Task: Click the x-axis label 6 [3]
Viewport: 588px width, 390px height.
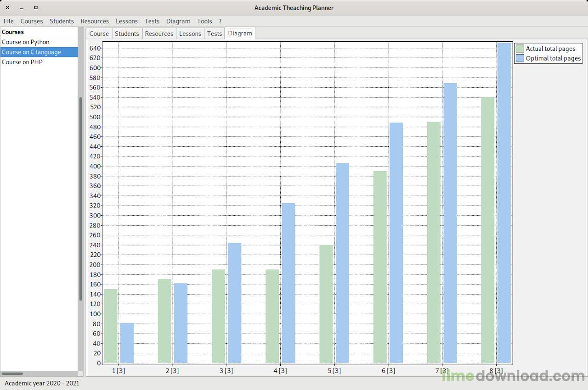Action: tap(388, 371)
